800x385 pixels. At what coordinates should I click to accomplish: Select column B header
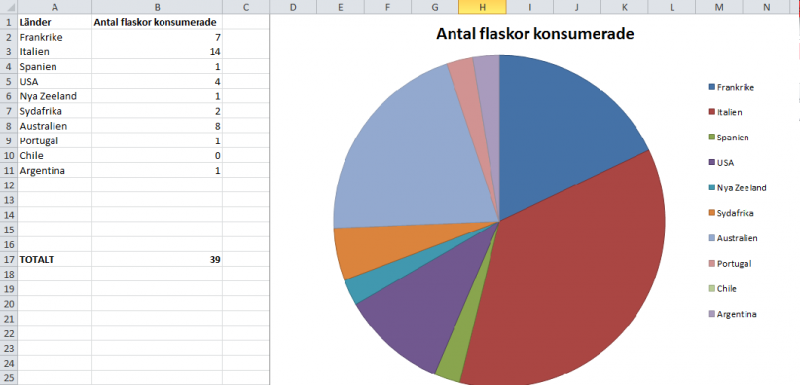coord(157,7)
